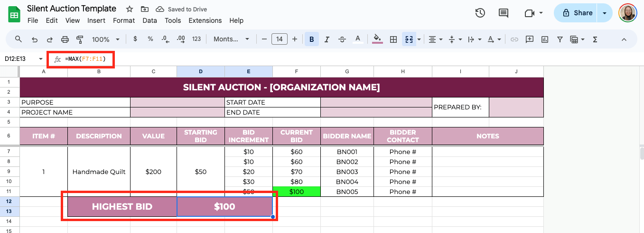The width and height of the screenshot is (644, 233).
Task: Toggle italic formatting
Action: tap(327, 39)
